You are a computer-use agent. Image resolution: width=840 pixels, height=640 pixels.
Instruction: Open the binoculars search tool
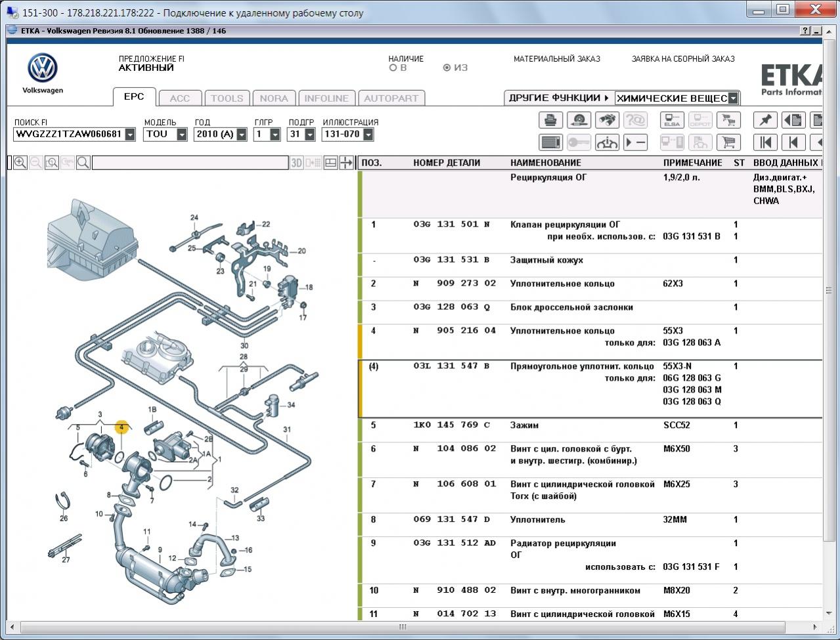point(607,120)
